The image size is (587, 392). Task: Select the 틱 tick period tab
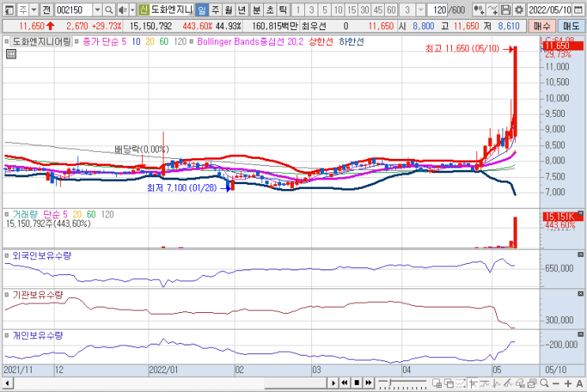283,10
